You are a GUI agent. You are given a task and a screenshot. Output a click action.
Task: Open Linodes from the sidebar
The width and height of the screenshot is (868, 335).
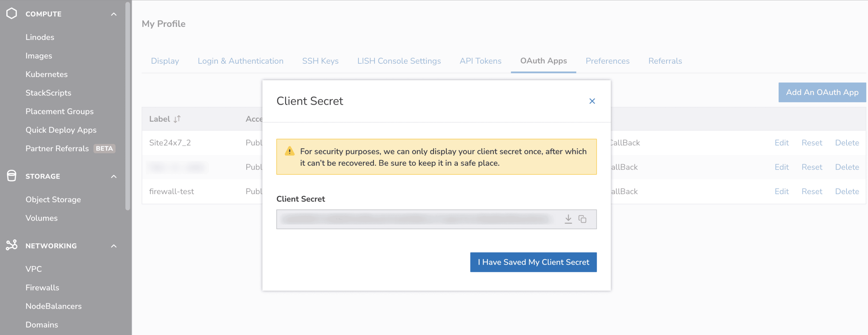click(40, 37)
